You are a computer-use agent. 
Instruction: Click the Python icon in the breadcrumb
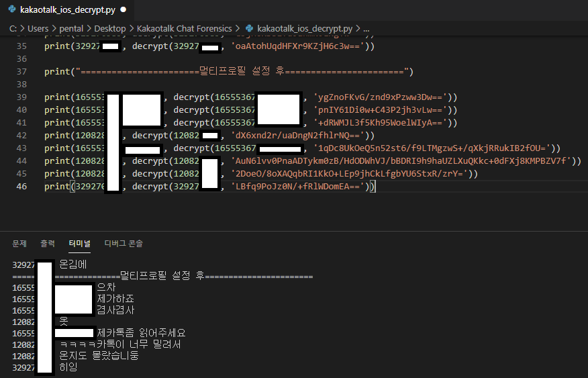coord(250,28)
